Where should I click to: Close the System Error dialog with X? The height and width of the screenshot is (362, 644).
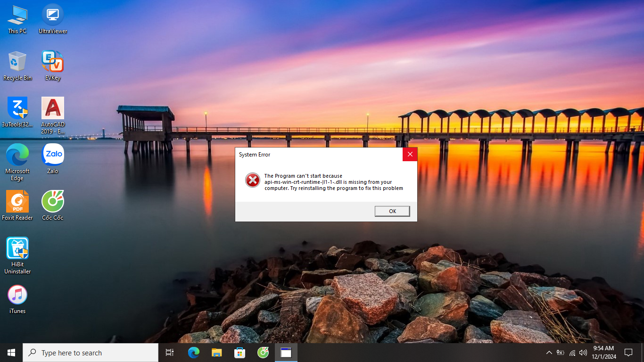(x=410, y=154)
